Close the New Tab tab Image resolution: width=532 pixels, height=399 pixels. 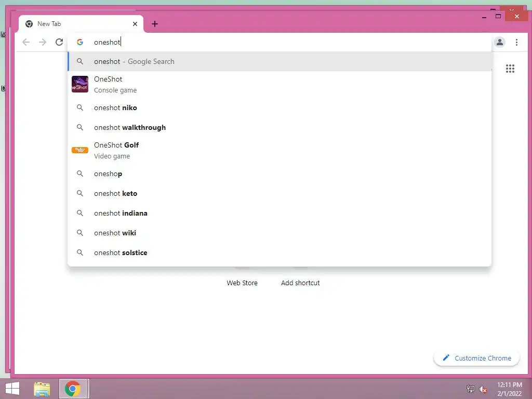point(135,24)
